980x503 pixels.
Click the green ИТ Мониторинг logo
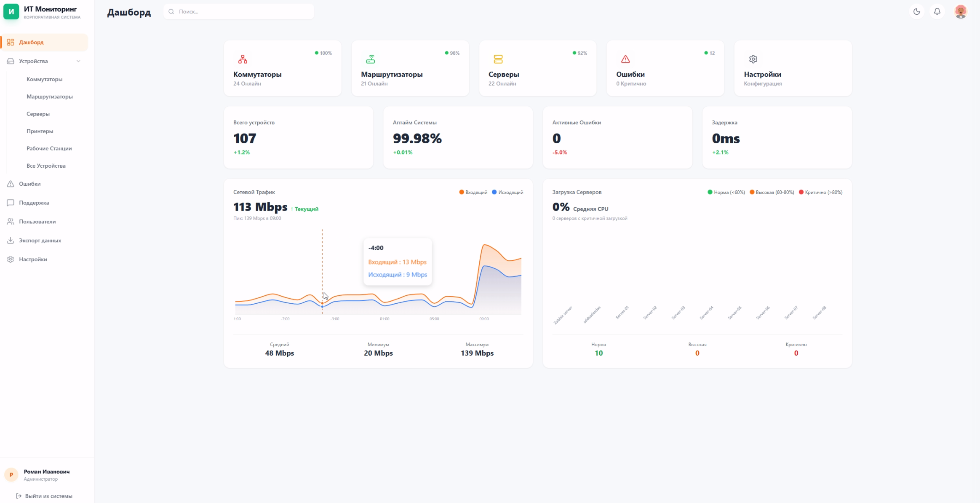(11, 12)
